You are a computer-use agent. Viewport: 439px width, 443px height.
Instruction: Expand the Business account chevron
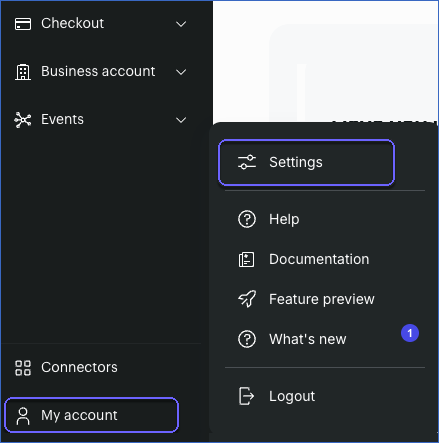click(x=181, y=72)
